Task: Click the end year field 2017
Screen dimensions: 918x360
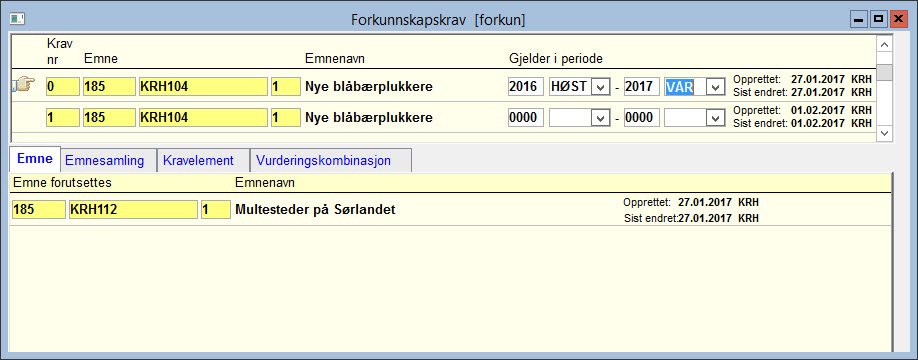Action: click(x=642, y=87)
